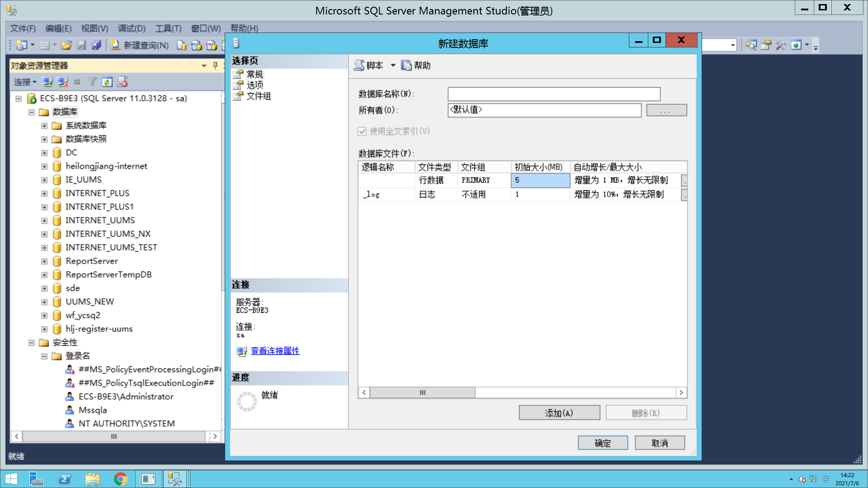The height and width of the screenshot is (488, 868).
Task: Click the Add button below the file grid
Action: pyautogui.click(x=559, y=413)
